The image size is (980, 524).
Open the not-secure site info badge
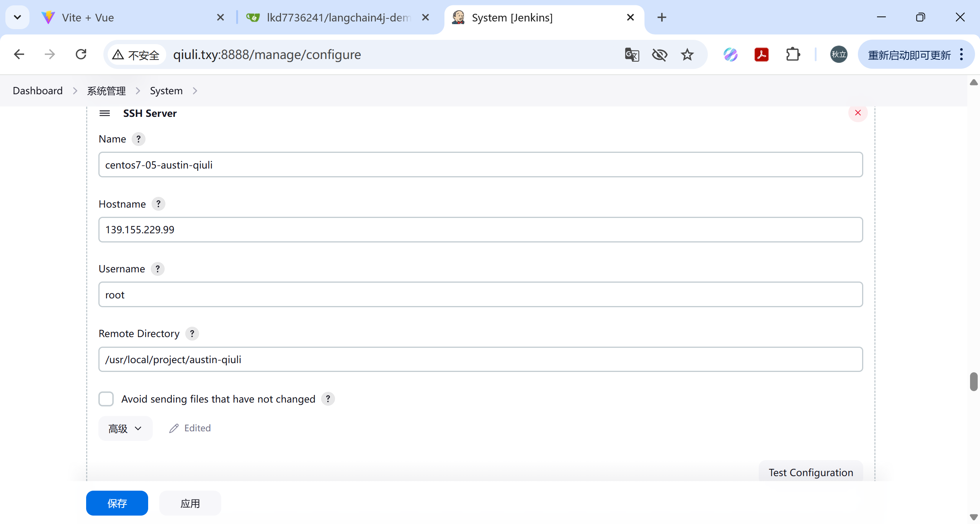point(136,55)
